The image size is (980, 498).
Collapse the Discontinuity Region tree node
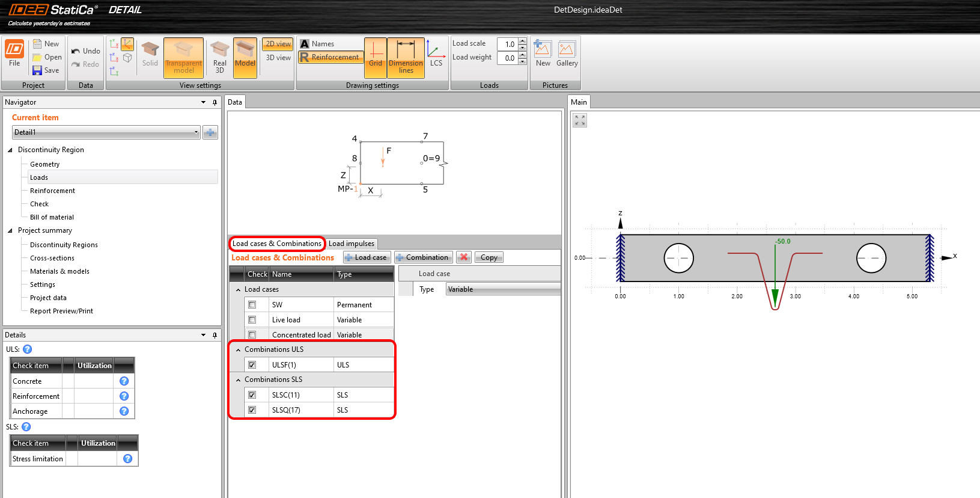coord(10,150)
